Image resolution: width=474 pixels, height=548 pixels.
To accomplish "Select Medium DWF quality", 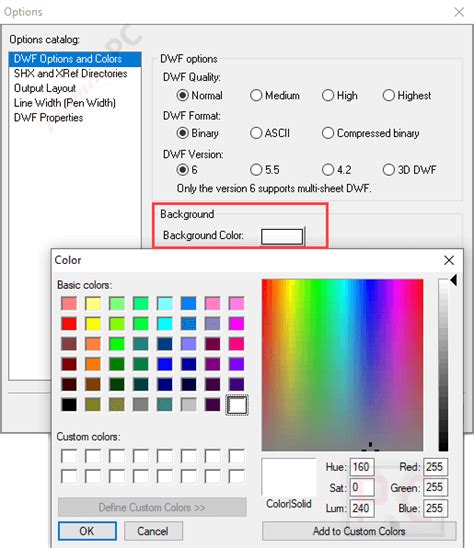I will pos(275,95).
